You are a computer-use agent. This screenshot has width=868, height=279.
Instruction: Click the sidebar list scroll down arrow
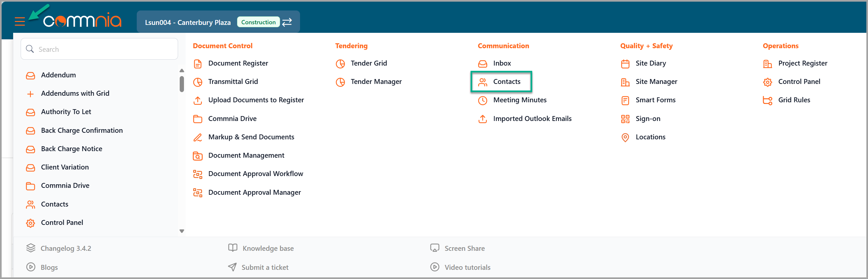pos(182,231)
